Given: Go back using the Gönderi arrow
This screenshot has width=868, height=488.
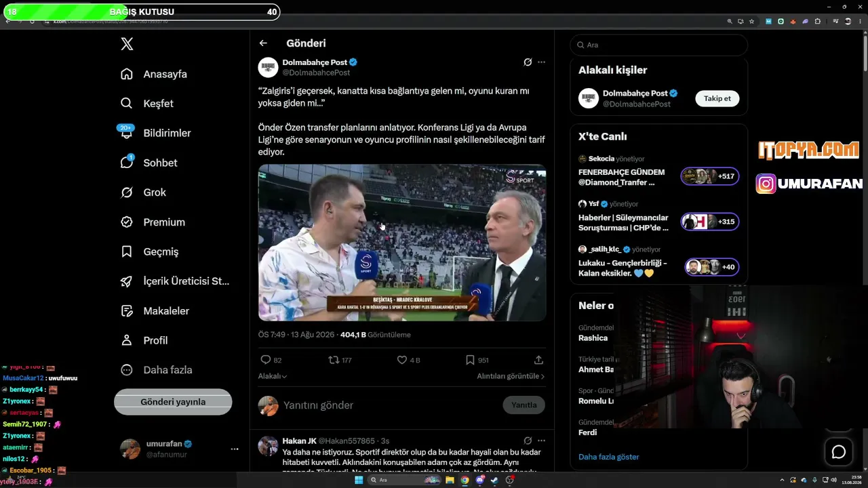Looking at the screenshot, I should [263, 43].
